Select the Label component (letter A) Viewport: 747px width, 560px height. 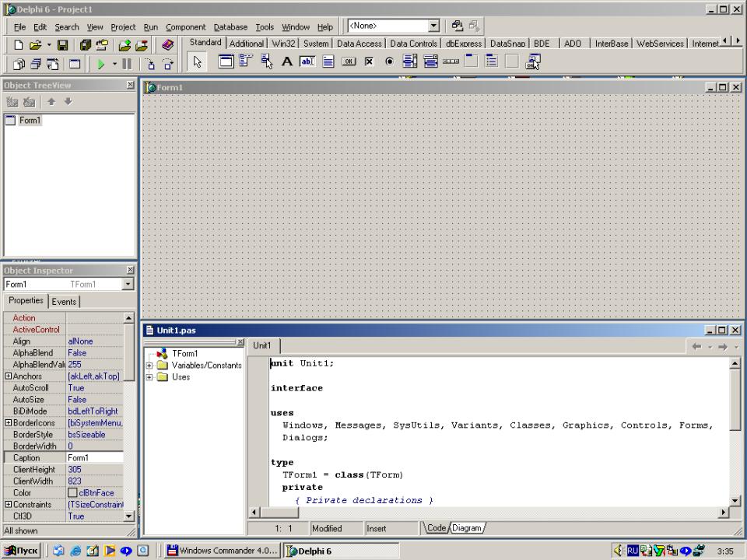(x=287, y=61)
